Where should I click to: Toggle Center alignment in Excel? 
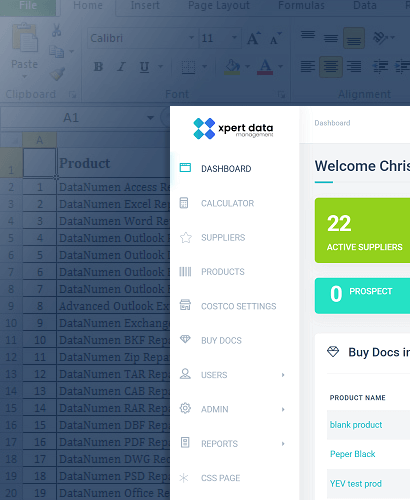[x=331, y=67]
